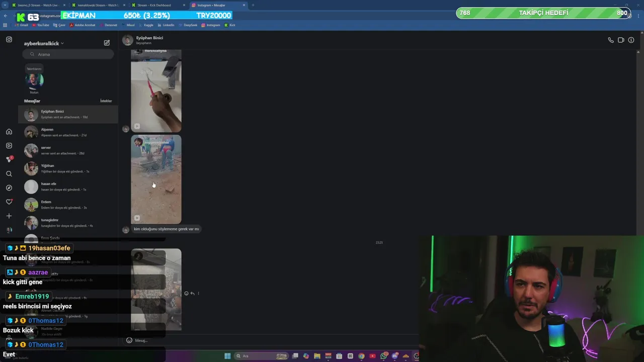Start an audio call with Eyüphan
Viewport: 644px width, 362px height.
coord(611,40)
